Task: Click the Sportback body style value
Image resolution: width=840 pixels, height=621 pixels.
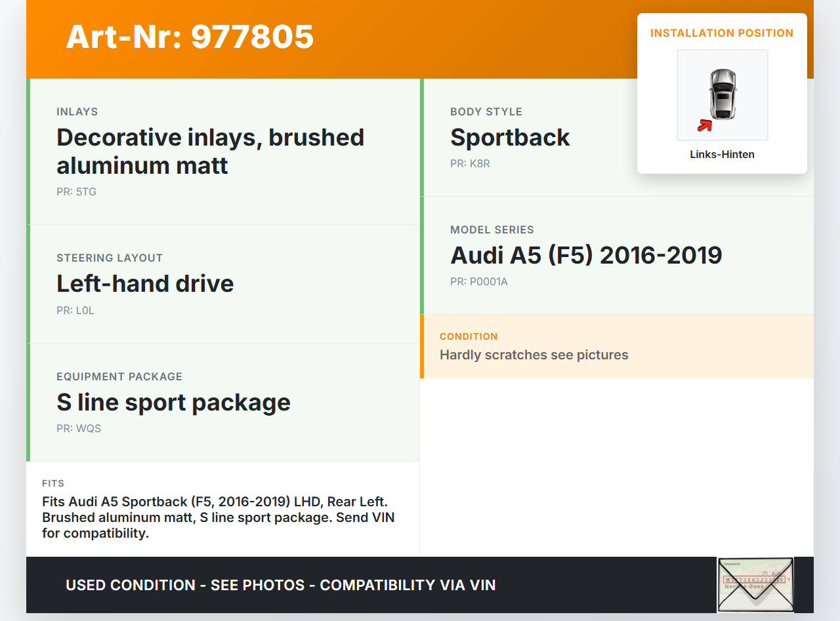Action: 510,138
